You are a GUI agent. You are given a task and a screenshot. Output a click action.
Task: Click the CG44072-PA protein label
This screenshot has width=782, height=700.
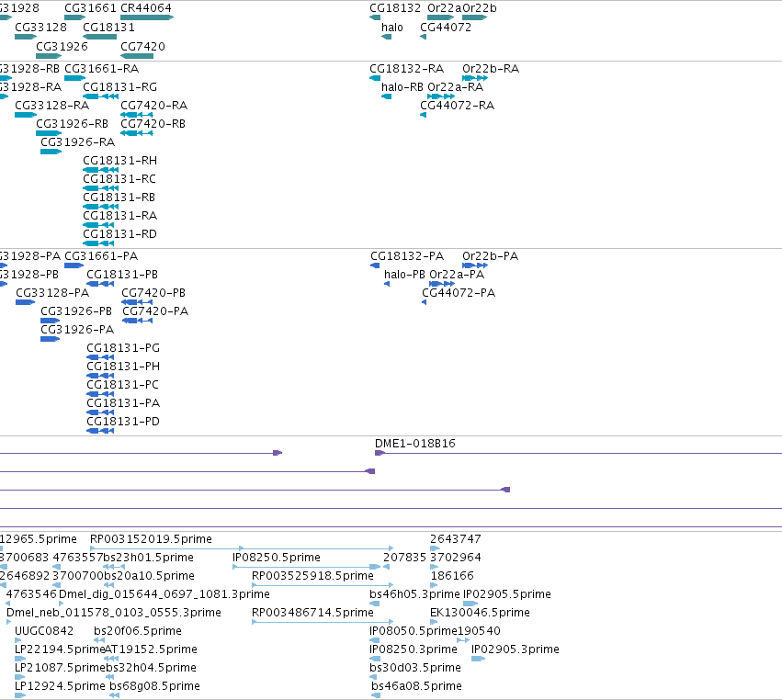pyautogui.click(x=459, y=293)
